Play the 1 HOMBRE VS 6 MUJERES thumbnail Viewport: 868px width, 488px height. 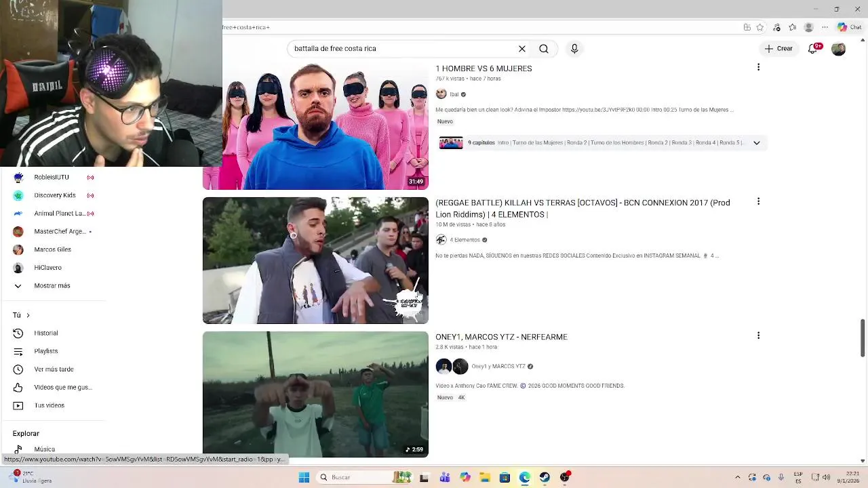(x=315, y=126)
